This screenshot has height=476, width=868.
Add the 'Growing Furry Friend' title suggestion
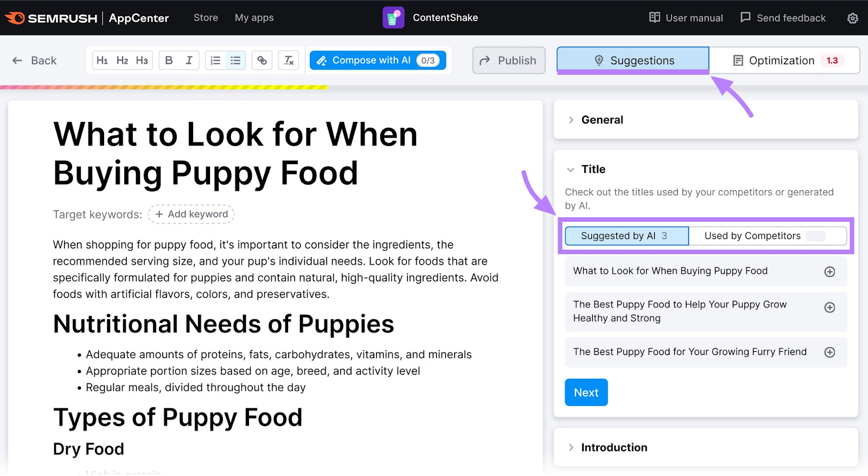pos(829,352)
